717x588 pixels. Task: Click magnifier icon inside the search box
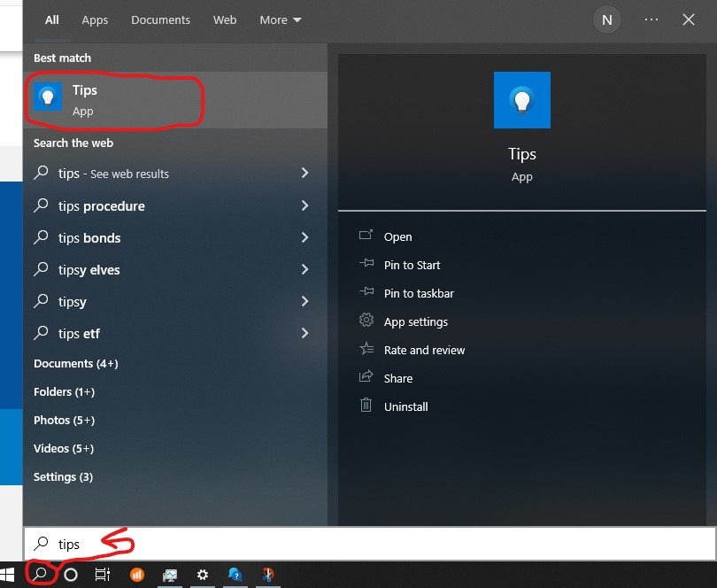coord(41,543)
